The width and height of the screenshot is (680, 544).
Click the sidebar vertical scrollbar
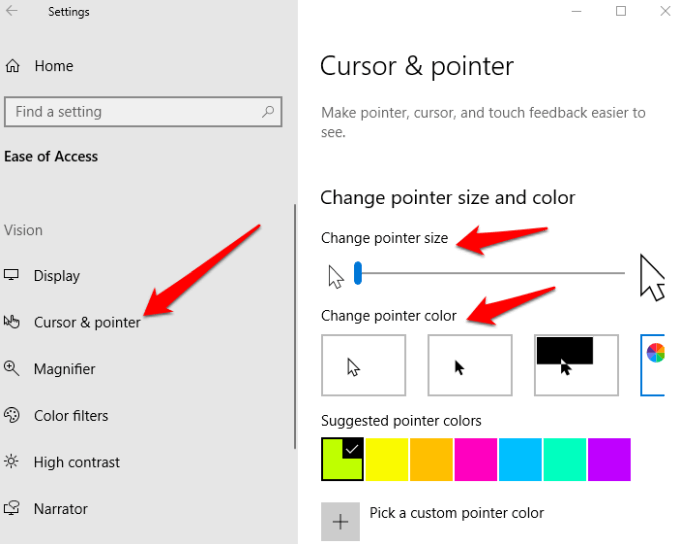[x=295, y=326]
